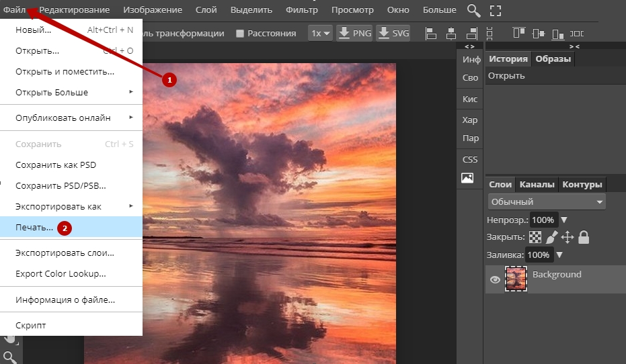
Task: Open the Обычный blend mode dropdown
Action: (546, 201)
